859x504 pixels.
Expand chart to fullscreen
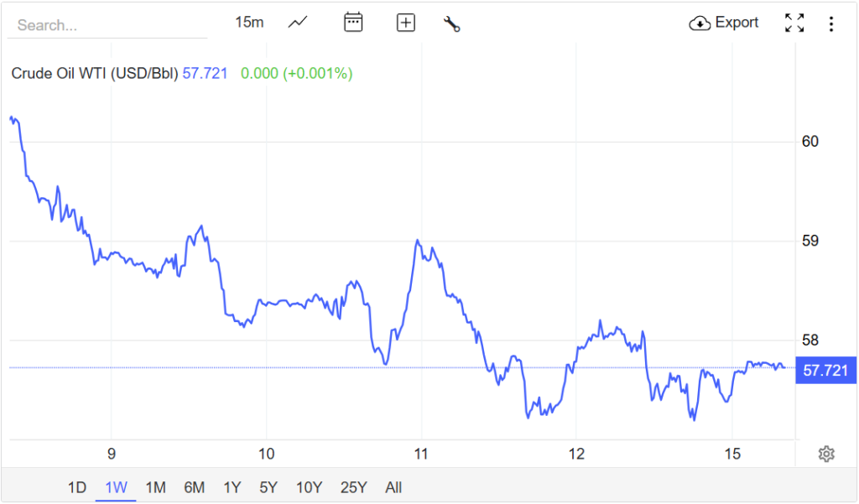tap(794, 23)
